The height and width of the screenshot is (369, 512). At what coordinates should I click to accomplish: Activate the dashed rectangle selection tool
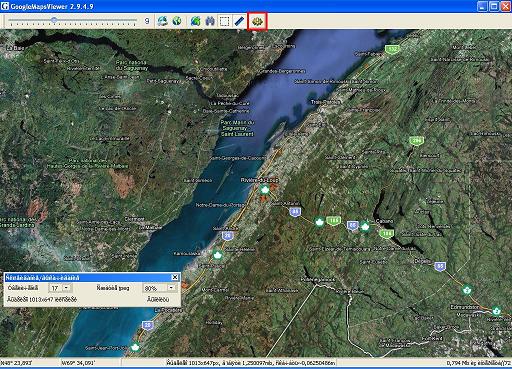click(225, 21)
